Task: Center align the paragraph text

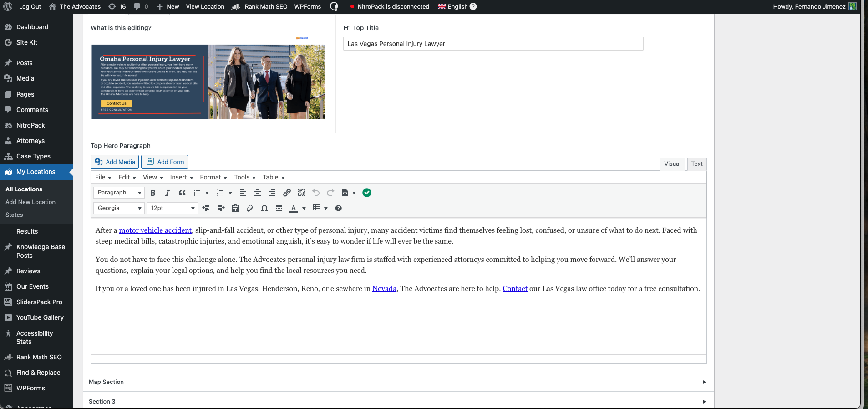Action: (258, 193)
